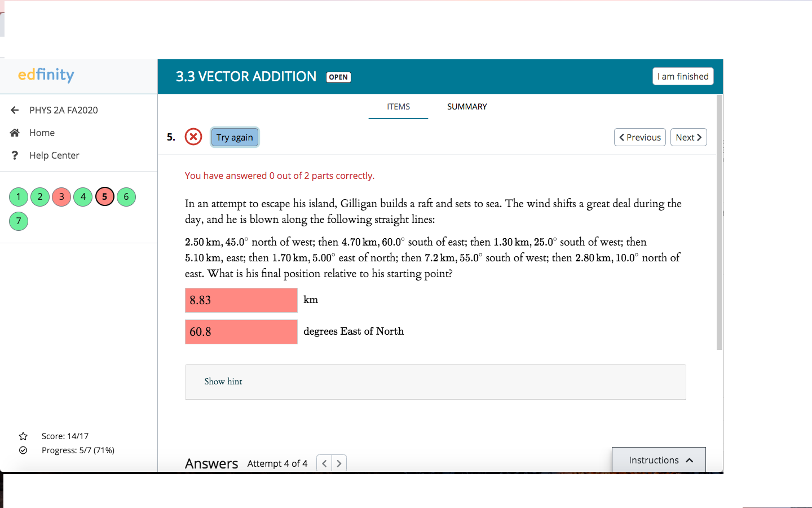Open the Help Center question mark icon
Image resolution: width=812 pixels, height=508 pixels.
pos(14,155)
